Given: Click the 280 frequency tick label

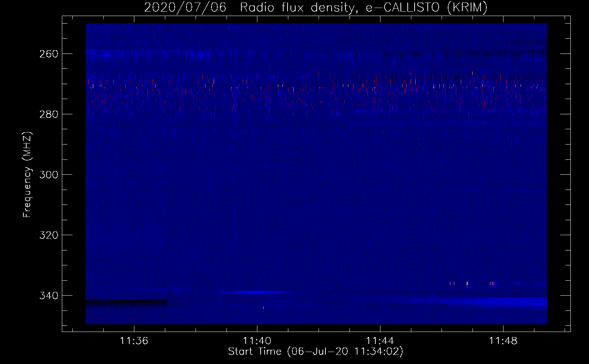Looking at the screenshot, I should coord(48,114).
